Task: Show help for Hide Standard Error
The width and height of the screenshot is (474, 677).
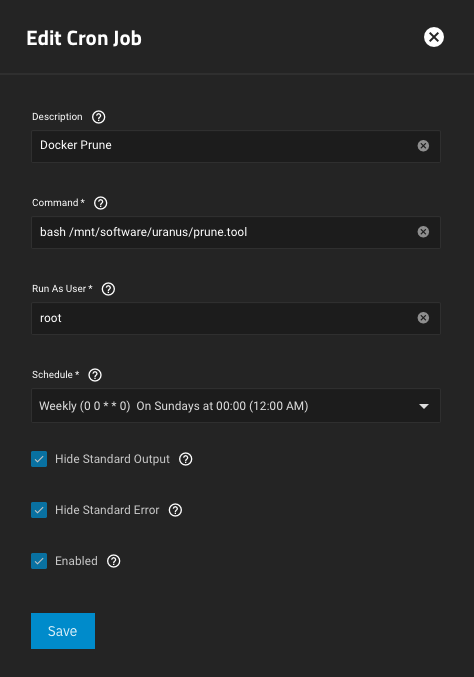Action: coord(175,510)
